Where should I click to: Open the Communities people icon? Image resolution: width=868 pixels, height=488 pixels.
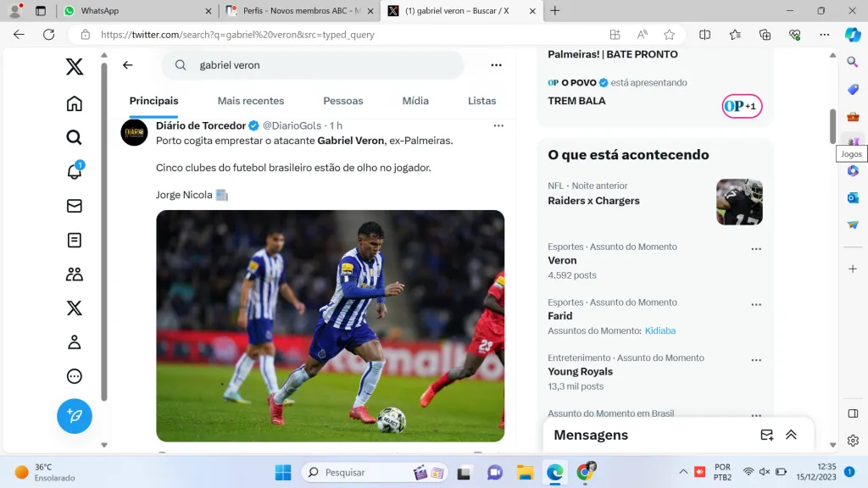[x=75, y=274]
